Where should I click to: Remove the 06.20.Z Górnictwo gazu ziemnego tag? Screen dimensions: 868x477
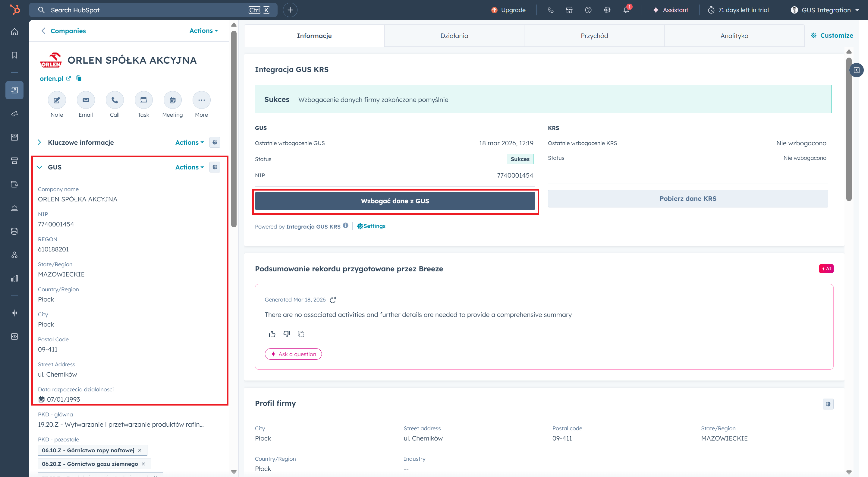[143, 464]
